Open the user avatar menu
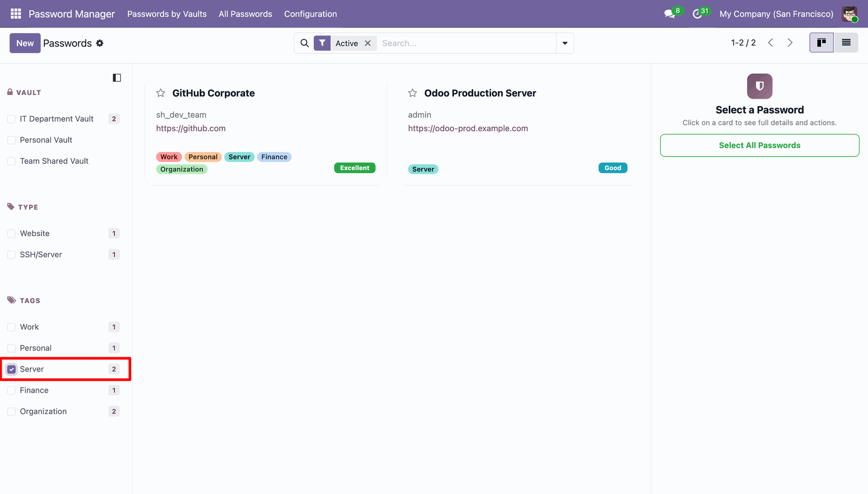Viewport: 868px width, 494px height. tap(849, 14)
